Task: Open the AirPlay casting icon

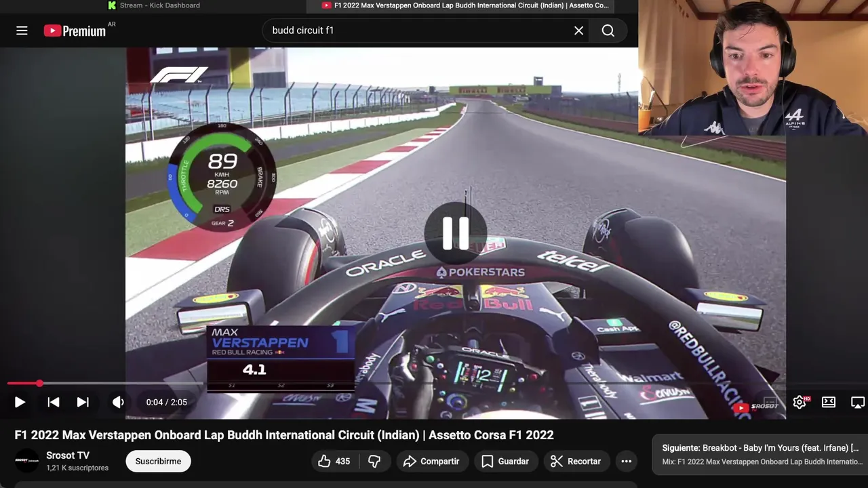Action: (858, 402)
